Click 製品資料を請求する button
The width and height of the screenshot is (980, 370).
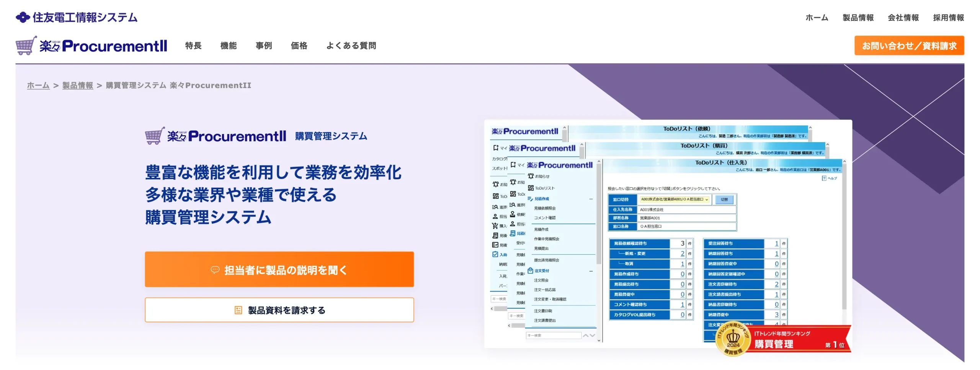coord(279,311)
